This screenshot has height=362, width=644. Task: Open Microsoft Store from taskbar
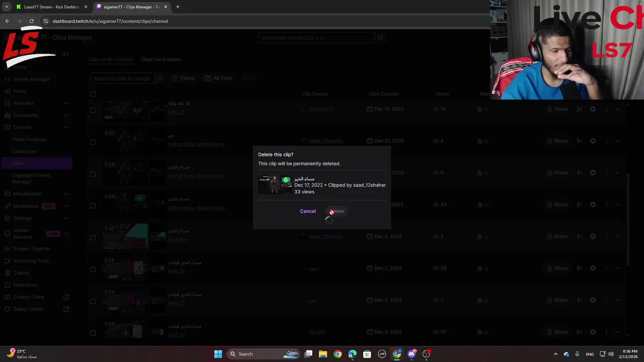point(367,354)
